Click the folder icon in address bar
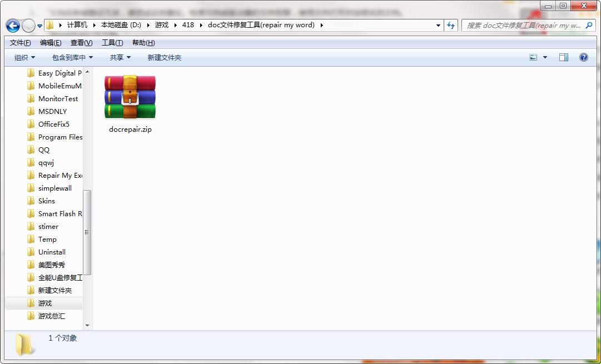601x364 pixels. click(49, 26)
